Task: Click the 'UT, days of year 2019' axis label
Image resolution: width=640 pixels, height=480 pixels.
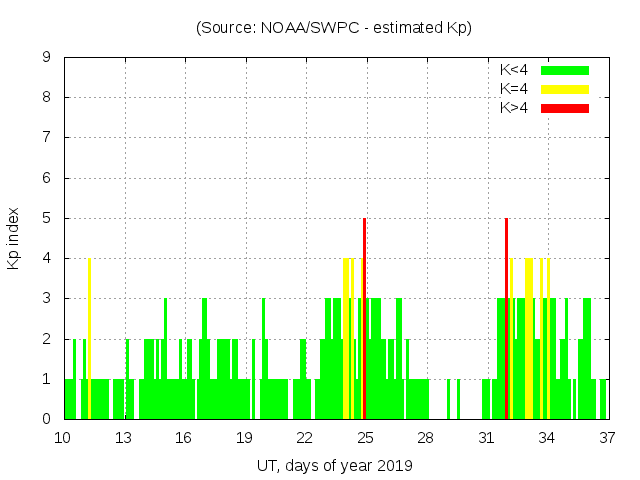Action: (334, 465)
